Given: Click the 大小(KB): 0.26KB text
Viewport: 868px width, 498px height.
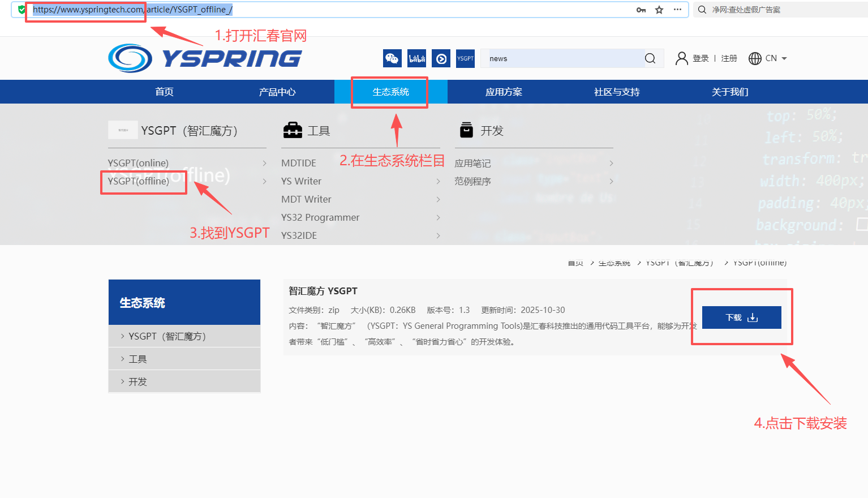Looking at the screenshot, I should pyautogui.click(x=383, y=310).
